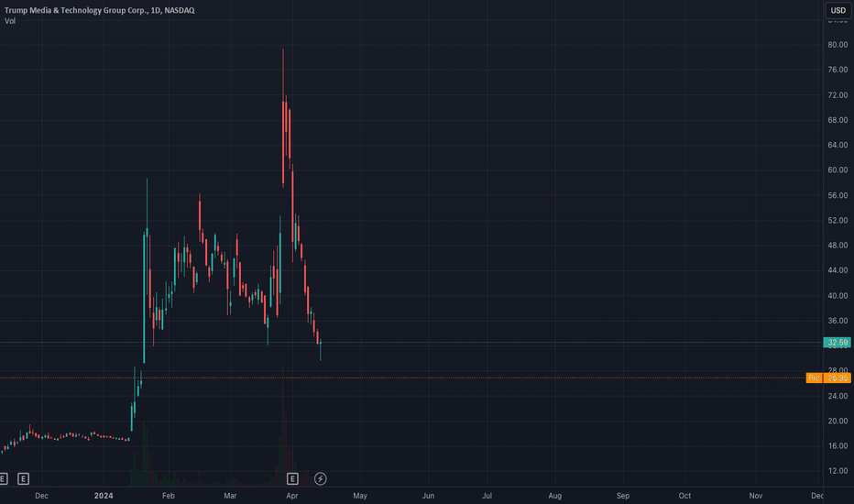The image size is (854, 504).
Task: Click the Apr label on time axis
Action: pos(292,496)
